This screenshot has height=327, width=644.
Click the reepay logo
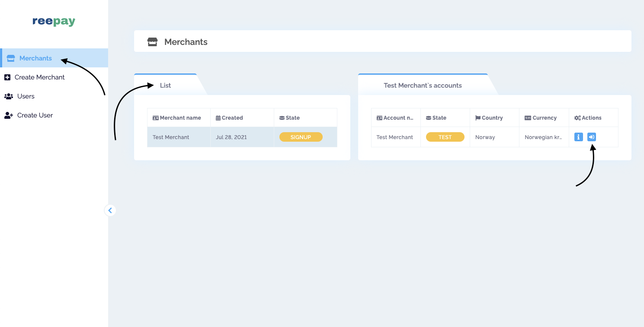click(54, 21)
